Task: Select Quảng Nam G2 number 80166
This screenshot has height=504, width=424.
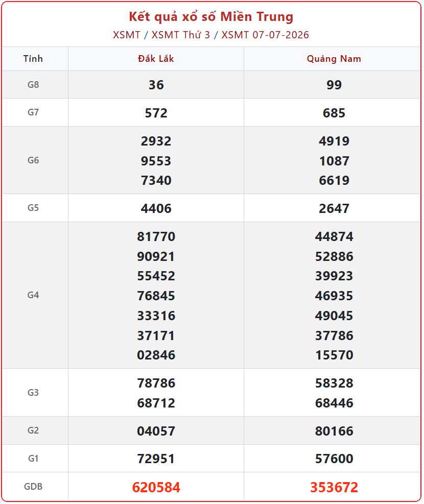Action: (x=334, y=431)
